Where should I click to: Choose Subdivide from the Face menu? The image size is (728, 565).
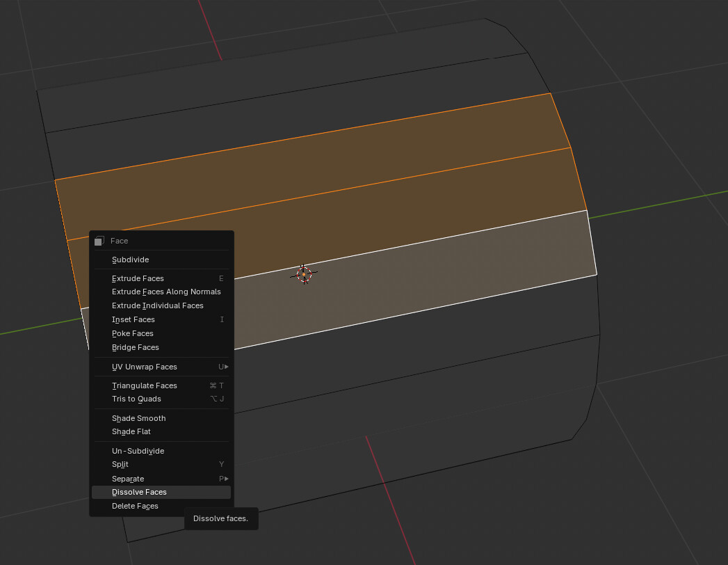point(161,260)
